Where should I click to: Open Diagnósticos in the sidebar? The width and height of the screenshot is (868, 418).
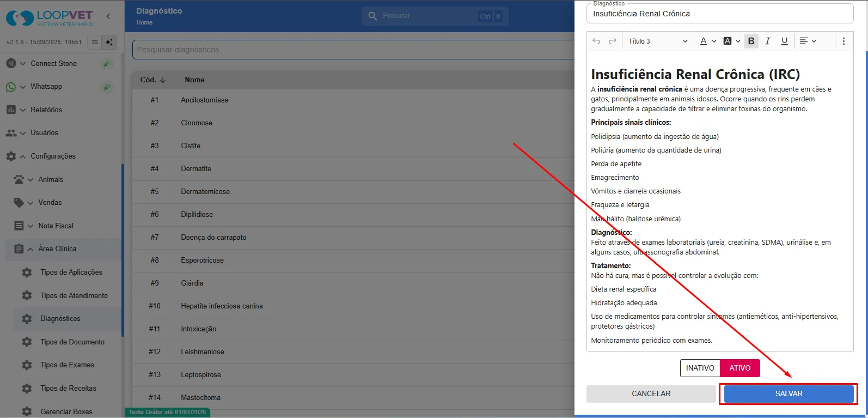point(60,319)
